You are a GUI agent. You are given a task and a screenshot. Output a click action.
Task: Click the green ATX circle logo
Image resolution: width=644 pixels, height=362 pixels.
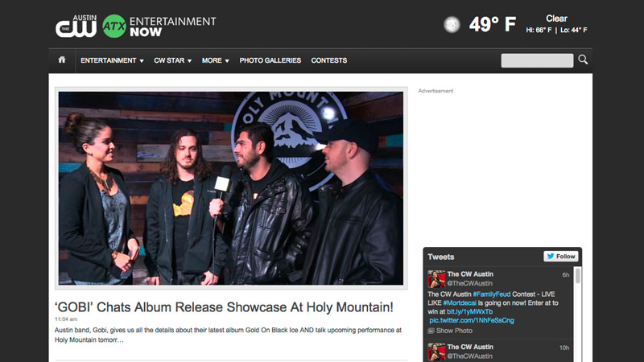114,27
